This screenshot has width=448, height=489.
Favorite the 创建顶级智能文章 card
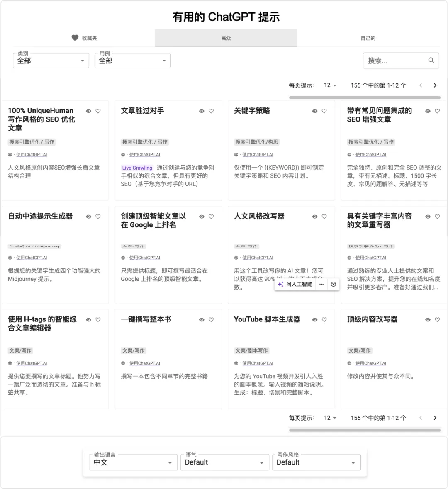211,217
